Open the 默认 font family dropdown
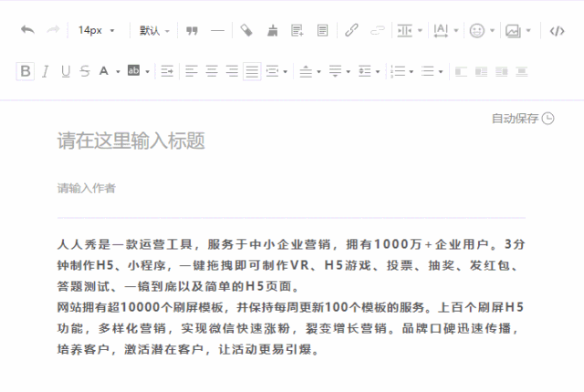584x392 pixels. point(154,30)
